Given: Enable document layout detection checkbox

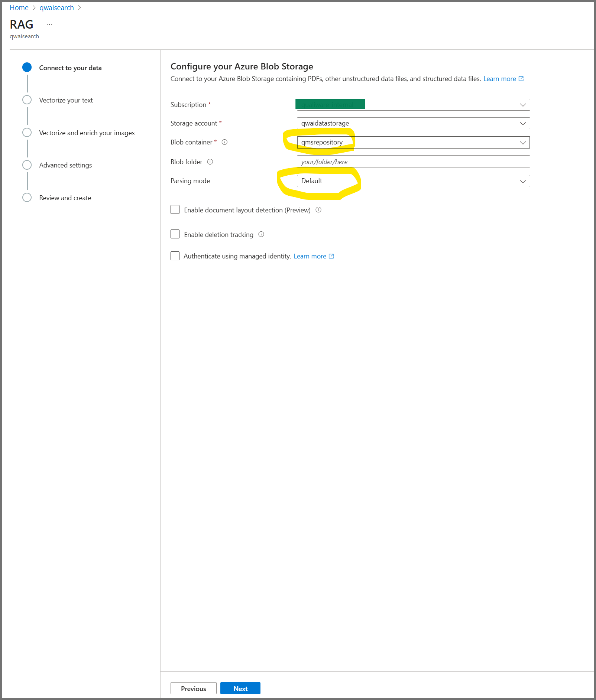Looking at the screenshot, I should tap(175, 210).
